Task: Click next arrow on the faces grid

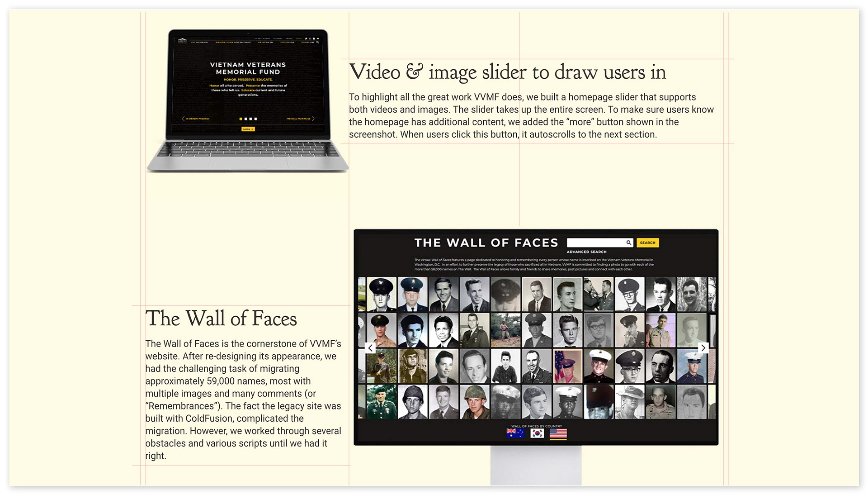Action: 703,348
